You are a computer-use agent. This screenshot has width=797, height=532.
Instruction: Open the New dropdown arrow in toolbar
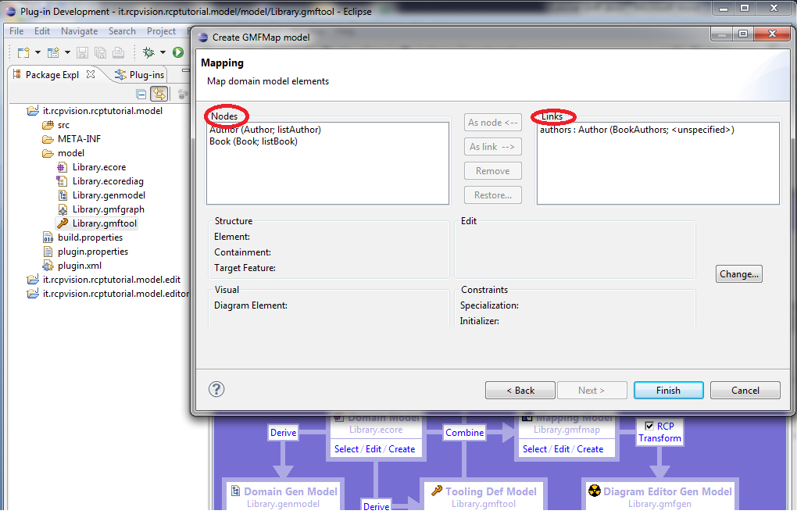click(x=38, y=52)
